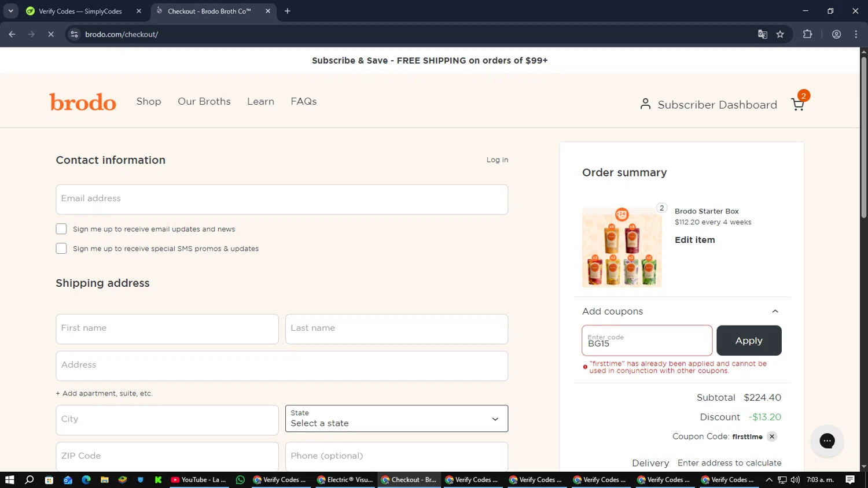Click the browser address bar URL
The height and width of the screenshot is (488, 868).
click(122, 34)
